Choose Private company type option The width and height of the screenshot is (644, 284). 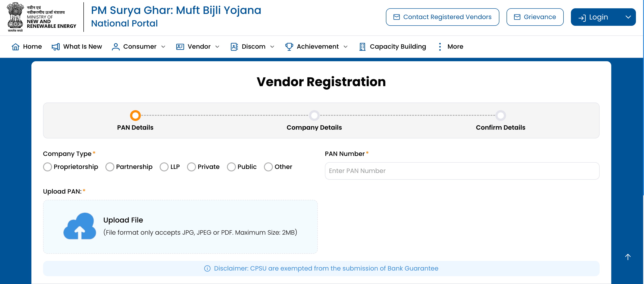coord(191,167)
